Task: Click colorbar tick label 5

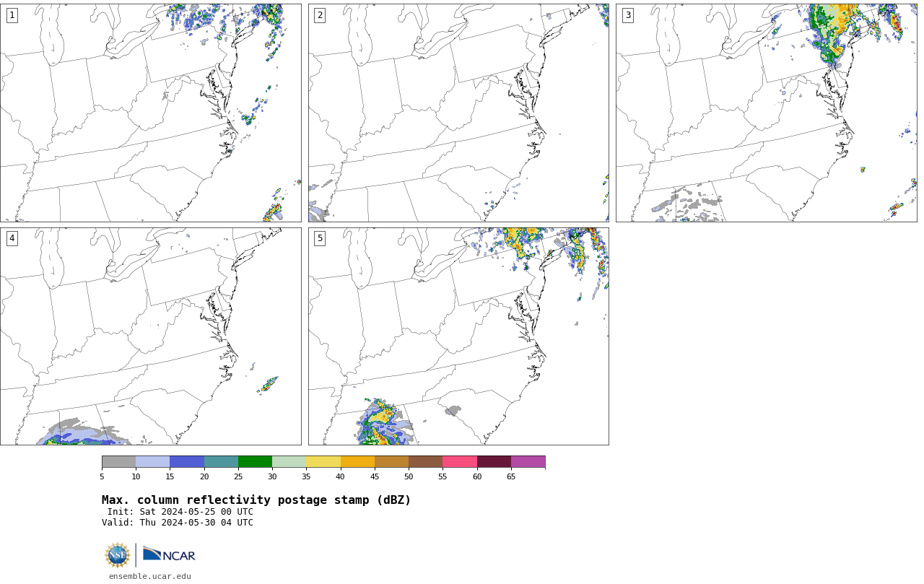Action: click(x=102, y=476)
